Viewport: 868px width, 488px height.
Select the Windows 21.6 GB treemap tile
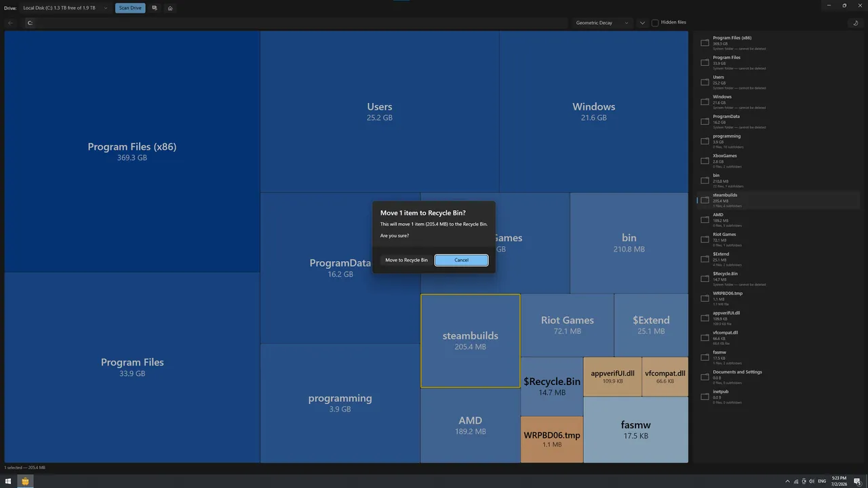click(x=593, y=112)
